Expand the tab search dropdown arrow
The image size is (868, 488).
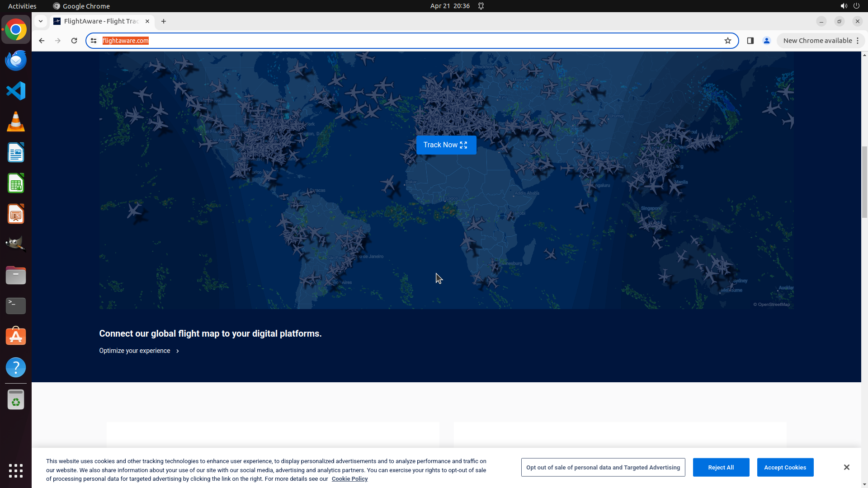pyautogui.click(x=41, y=21)
